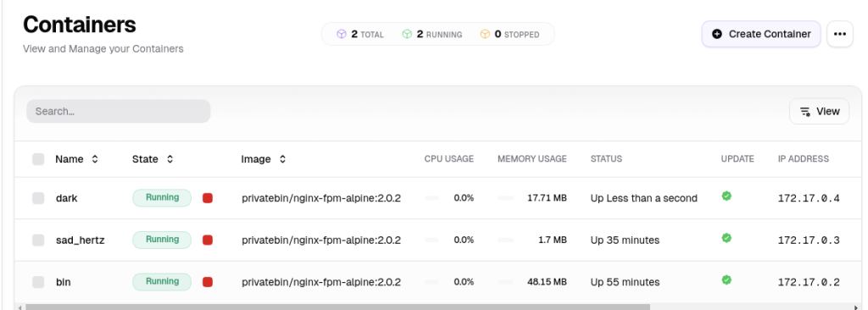Click the update status check for dark

(726, 196)
